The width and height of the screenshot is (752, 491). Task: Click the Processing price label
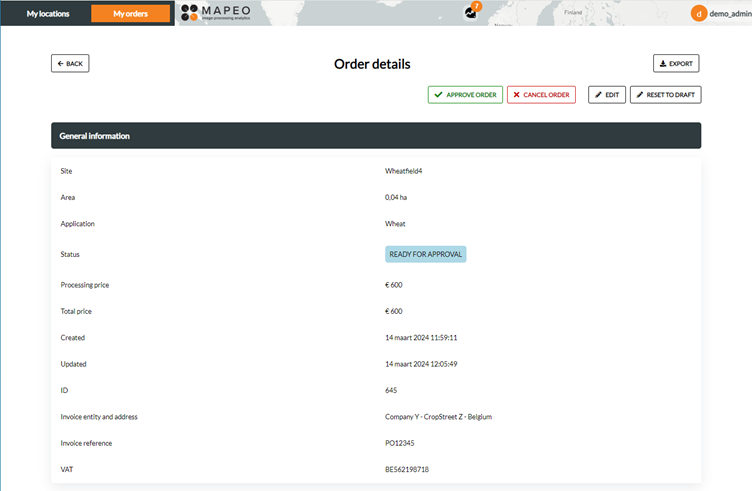pos(85,285)
